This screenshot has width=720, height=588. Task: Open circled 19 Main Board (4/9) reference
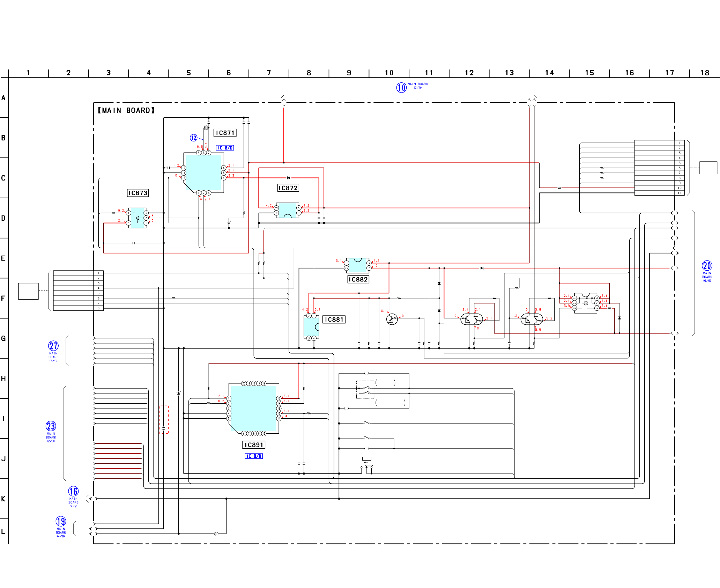61,521
